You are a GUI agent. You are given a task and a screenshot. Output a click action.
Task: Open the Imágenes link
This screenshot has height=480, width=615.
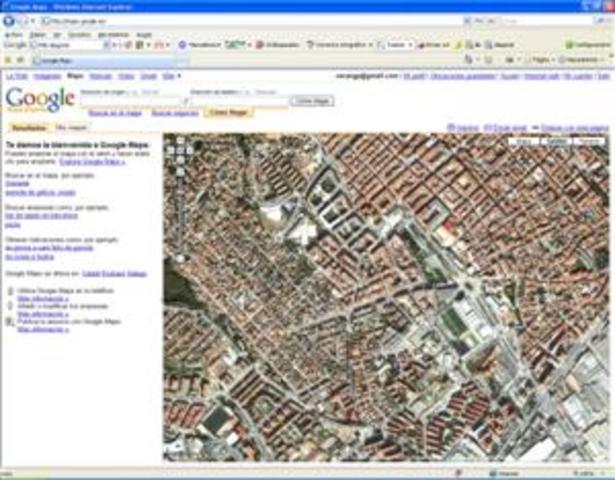[x=47, y=76]
